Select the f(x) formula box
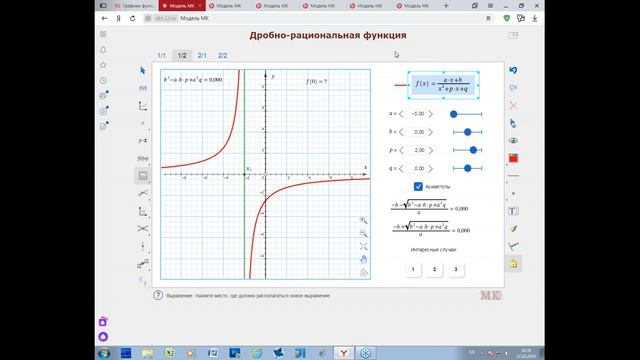Viewport: 640px width, 360px height. (x=443, y=85)
